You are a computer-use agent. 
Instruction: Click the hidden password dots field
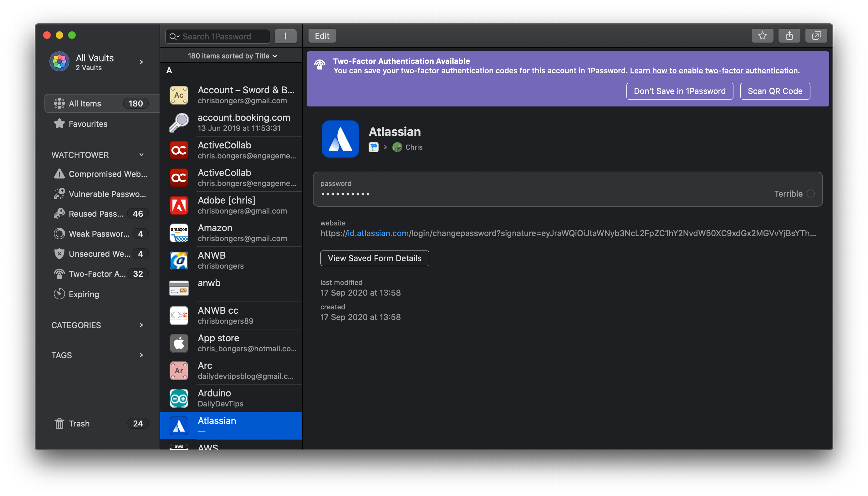pyautogui.click(x=345, y=194)
